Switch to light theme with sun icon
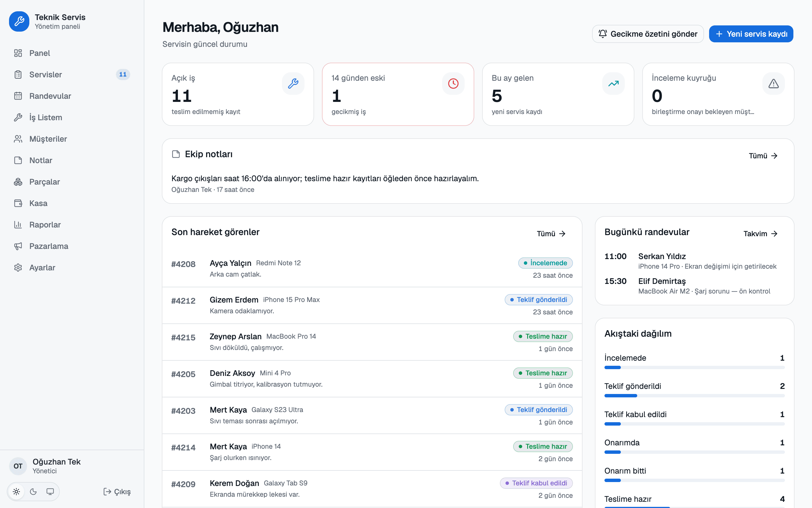 (x=16, y=492)
